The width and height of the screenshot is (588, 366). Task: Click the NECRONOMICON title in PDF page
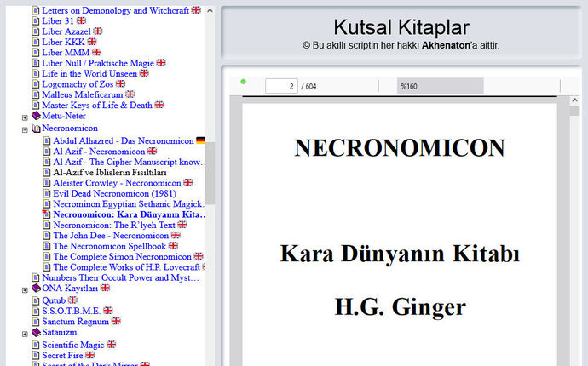coord(400,147)
